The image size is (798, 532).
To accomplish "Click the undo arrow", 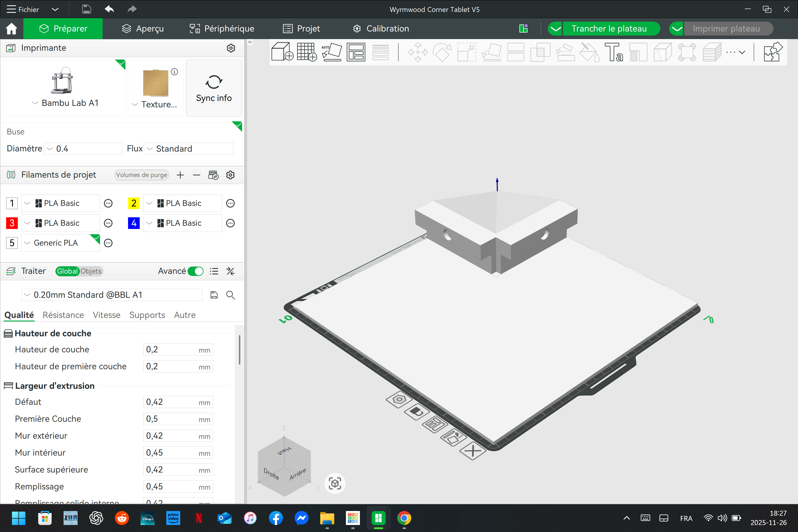I will [x=109, y=9].
